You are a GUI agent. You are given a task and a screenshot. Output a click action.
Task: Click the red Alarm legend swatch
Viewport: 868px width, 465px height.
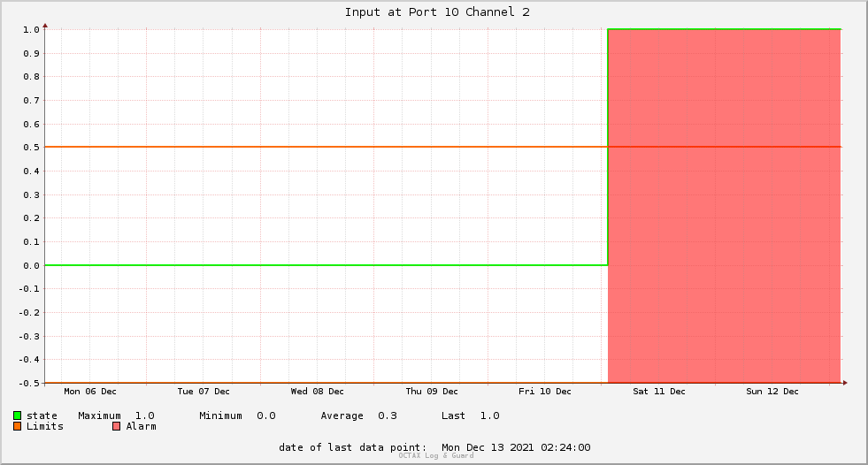[x=116, y=426]
